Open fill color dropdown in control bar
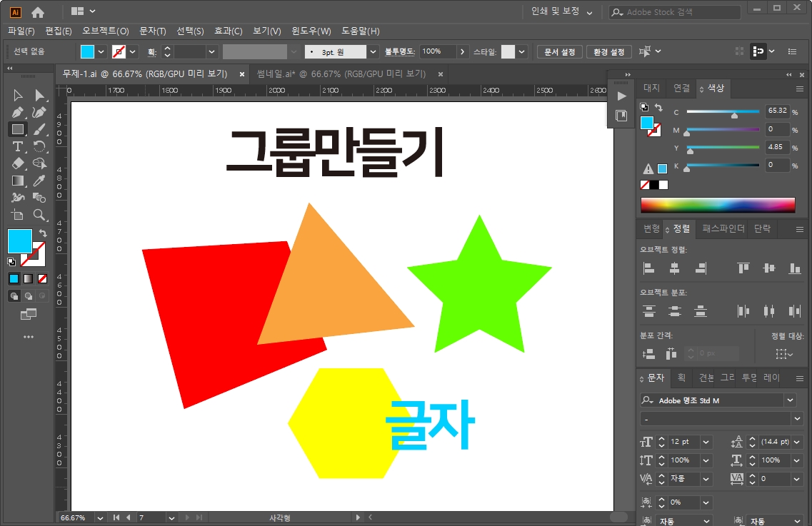This screenshot has width=812, height=526. click(101, 52)
